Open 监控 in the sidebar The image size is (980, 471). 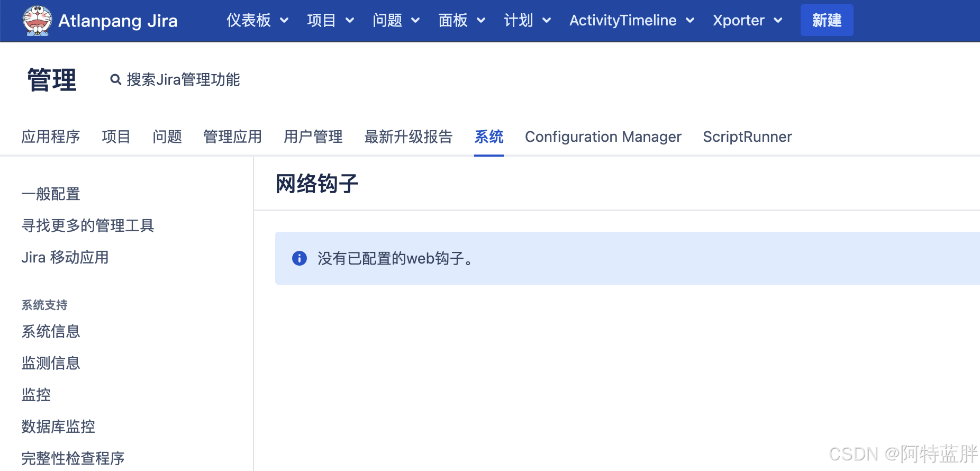(36, 395)
